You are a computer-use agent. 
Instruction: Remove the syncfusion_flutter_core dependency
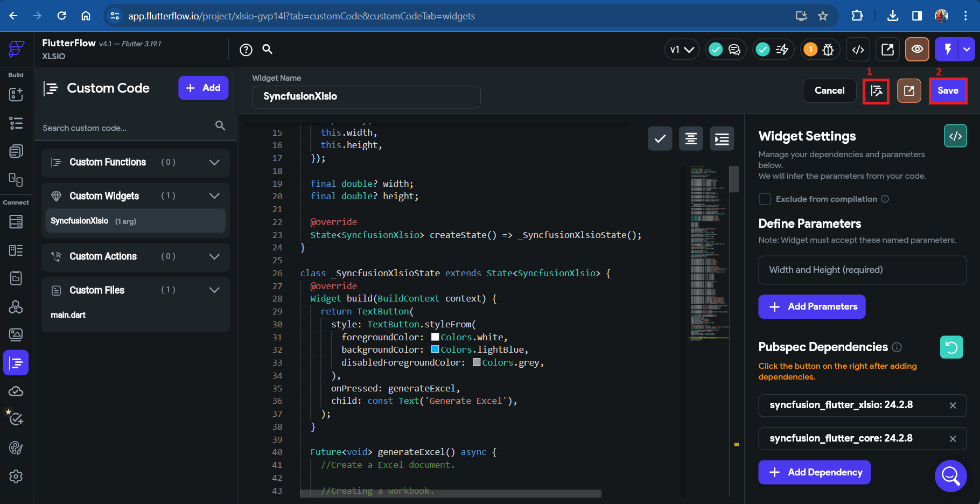click(953, 439)
